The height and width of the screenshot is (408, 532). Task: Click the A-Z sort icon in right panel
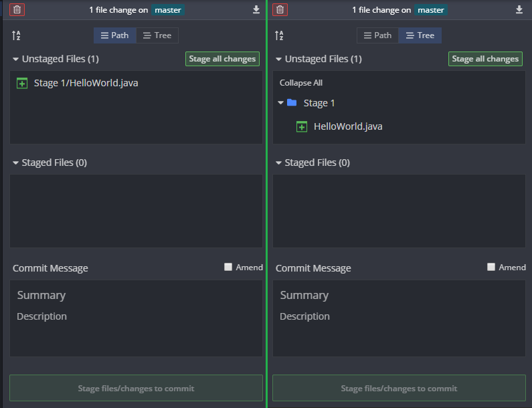click(x=279, y=35)
